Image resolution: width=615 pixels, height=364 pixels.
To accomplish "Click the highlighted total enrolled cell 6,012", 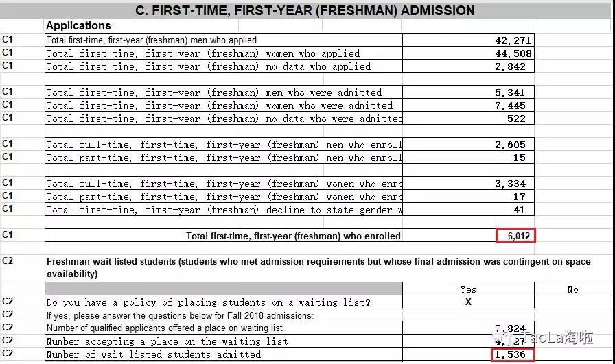I will (515, 236).
